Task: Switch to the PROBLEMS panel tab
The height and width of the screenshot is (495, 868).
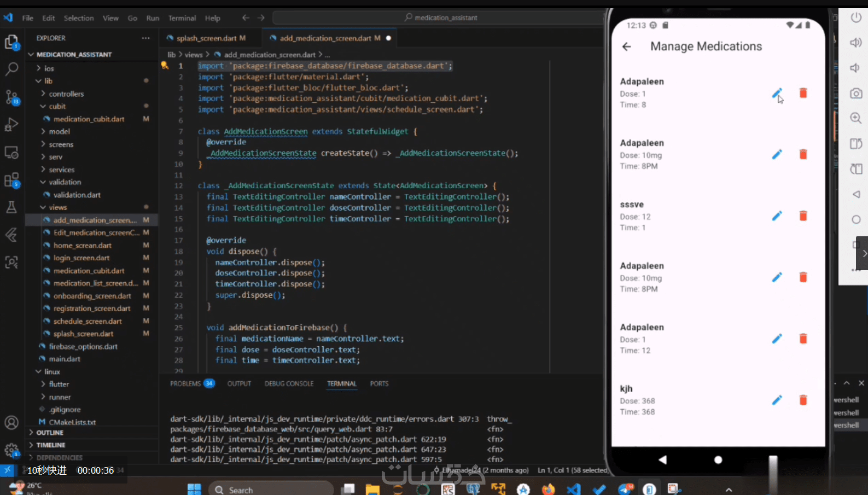Action: [185, 383]
